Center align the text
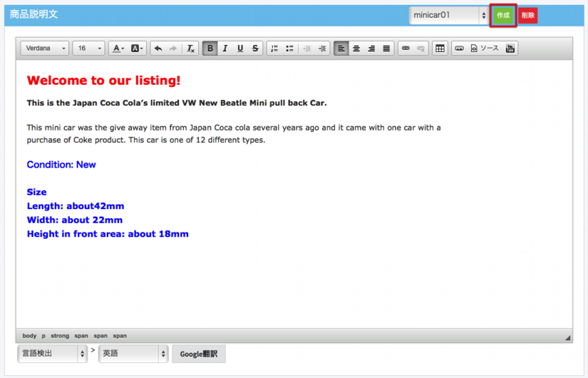The height and width of the screenshot is (378, 588). point(356,48)
